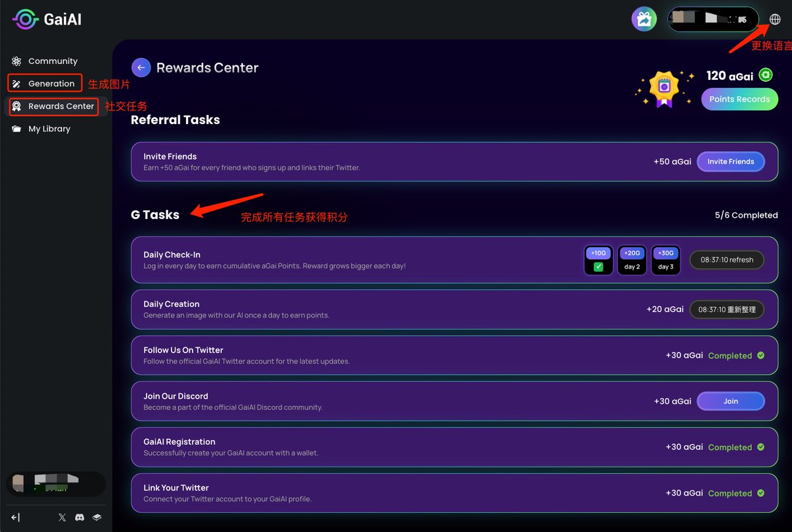Click the day 2 +20G tile
The image size is (792, 532).
(632, 260)
